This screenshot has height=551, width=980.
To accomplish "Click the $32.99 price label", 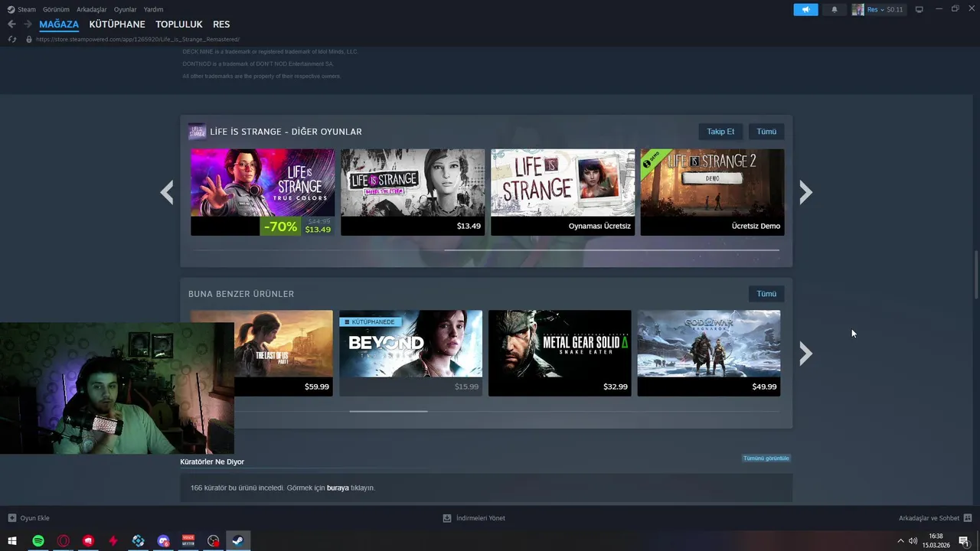I will pos(616,387).
